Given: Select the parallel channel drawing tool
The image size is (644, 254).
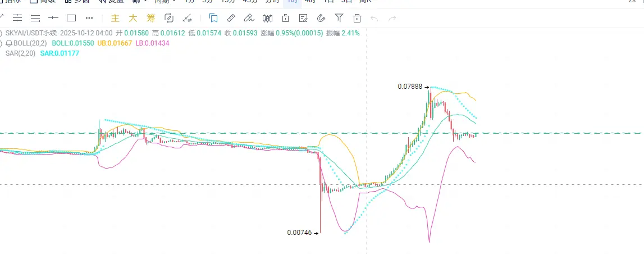Looking at the screenshot, I should [17, 17].
